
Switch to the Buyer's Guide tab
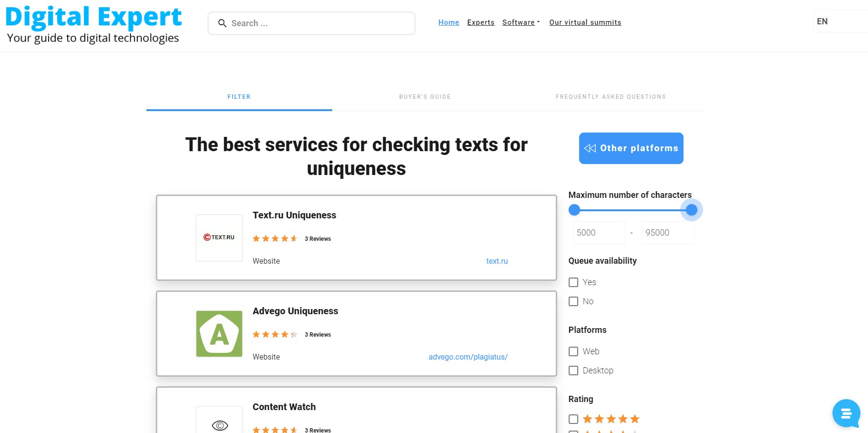pos(425,97)
